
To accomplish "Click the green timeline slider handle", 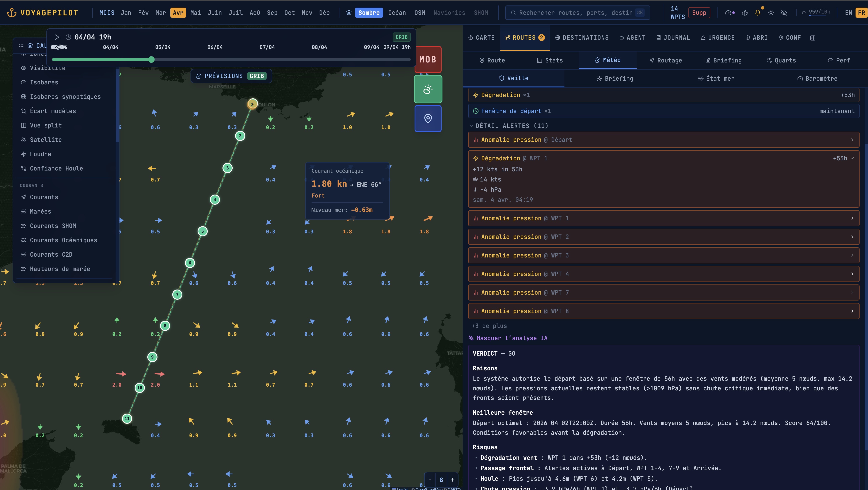I will tap(151, 60).
